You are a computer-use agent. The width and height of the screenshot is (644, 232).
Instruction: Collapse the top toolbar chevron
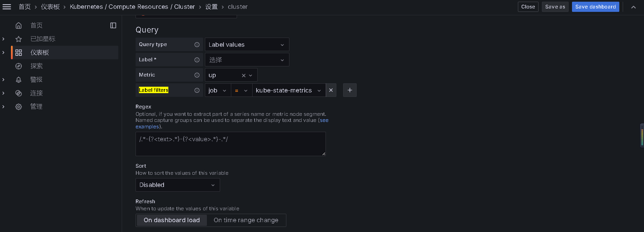tap(634, 7)
